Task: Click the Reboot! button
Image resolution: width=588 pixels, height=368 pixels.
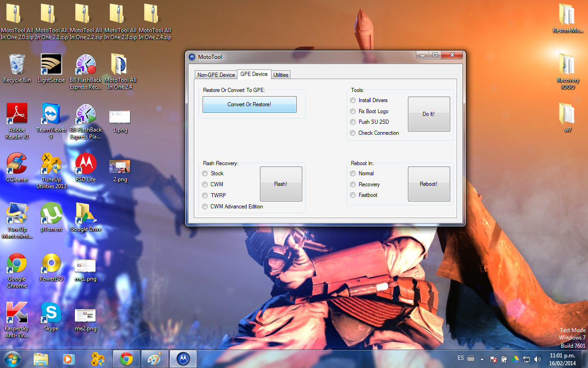Action: tap(429, 184)
